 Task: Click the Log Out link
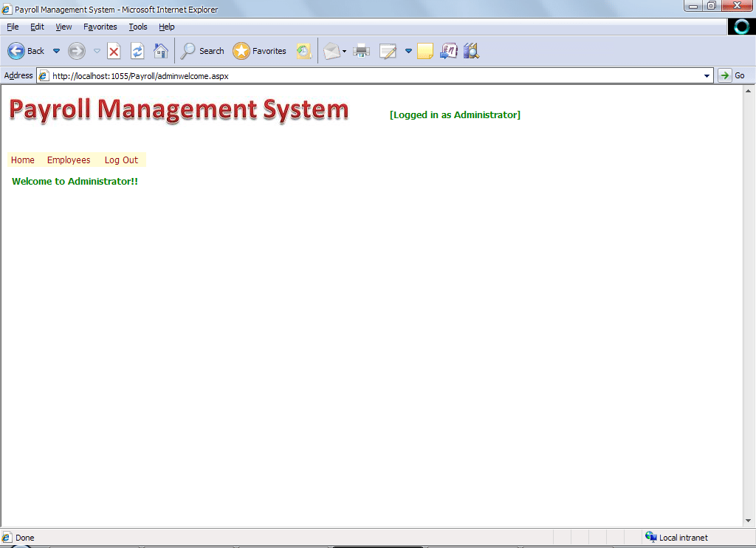121,160
